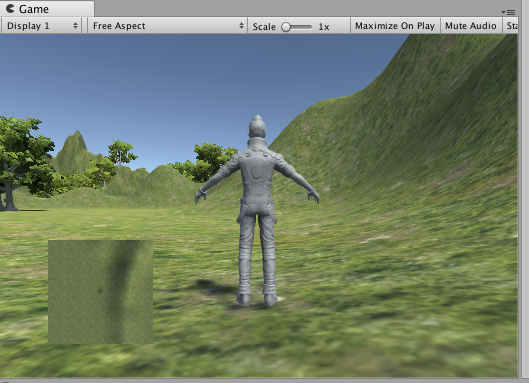Click the grey character's head

(257, 127)
